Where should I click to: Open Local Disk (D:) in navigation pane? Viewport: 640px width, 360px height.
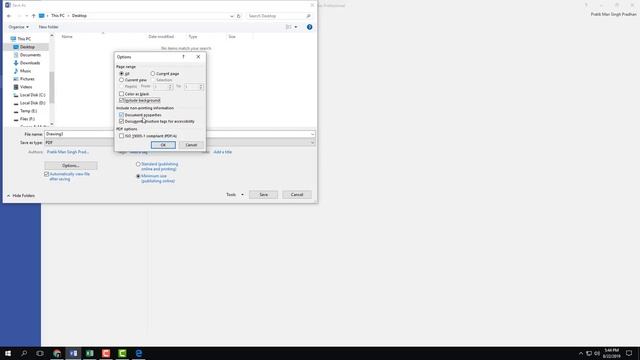tap(32, 103)
